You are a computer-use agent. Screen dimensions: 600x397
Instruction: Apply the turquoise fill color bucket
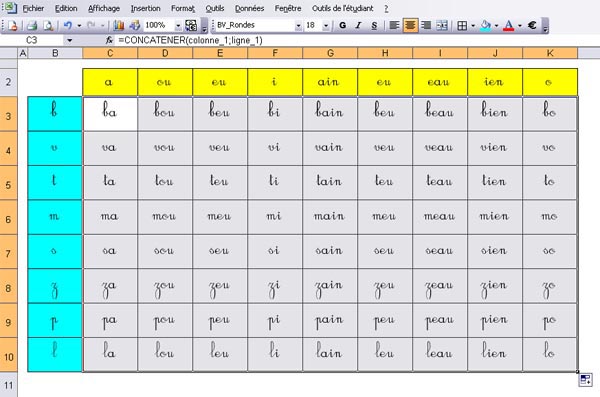[485, 25]
